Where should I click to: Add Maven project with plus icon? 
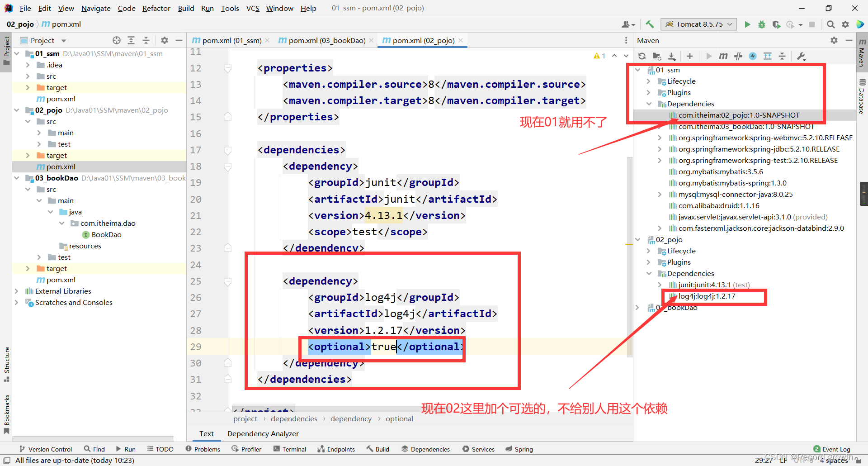pos(689,56)
